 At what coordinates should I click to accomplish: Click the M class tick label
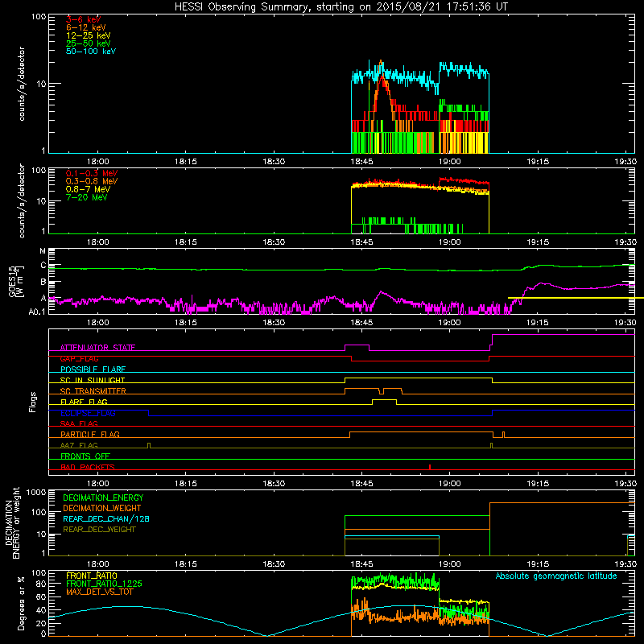click(43, 251)
